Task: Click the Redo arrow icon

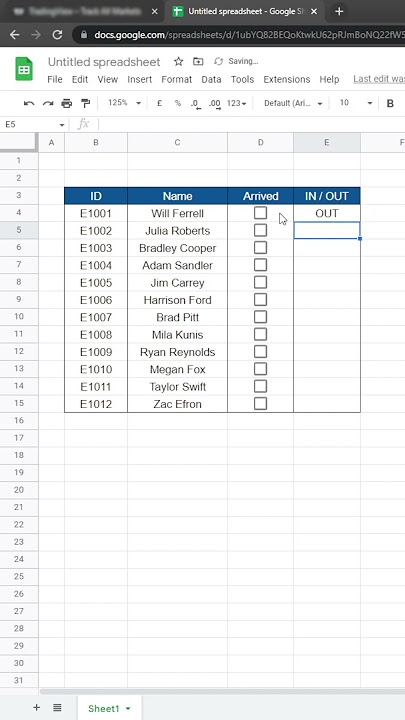Action: pyautogui.click(x=48, y=103)
